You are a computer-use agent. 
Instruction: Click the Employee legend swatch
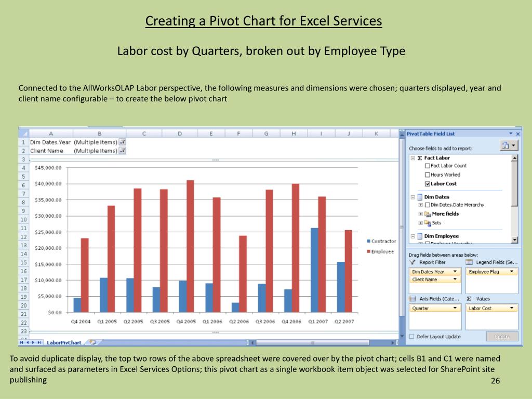coord(368,251)
